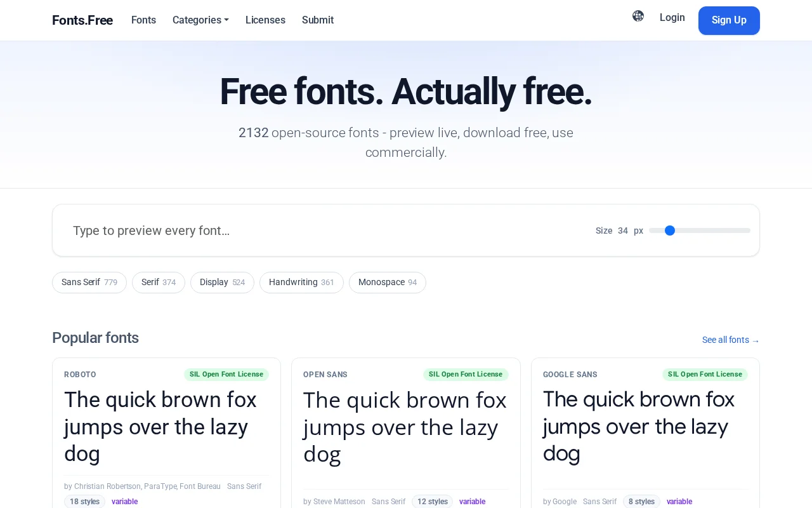Screen dimensions: 812x508
Task: Open the language globe icon
Action: point(638,17)
